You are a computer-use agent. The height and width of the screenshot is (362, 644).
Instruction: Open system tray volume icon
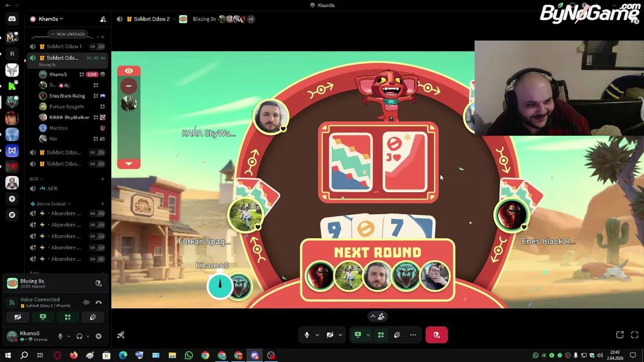point(600,355)
